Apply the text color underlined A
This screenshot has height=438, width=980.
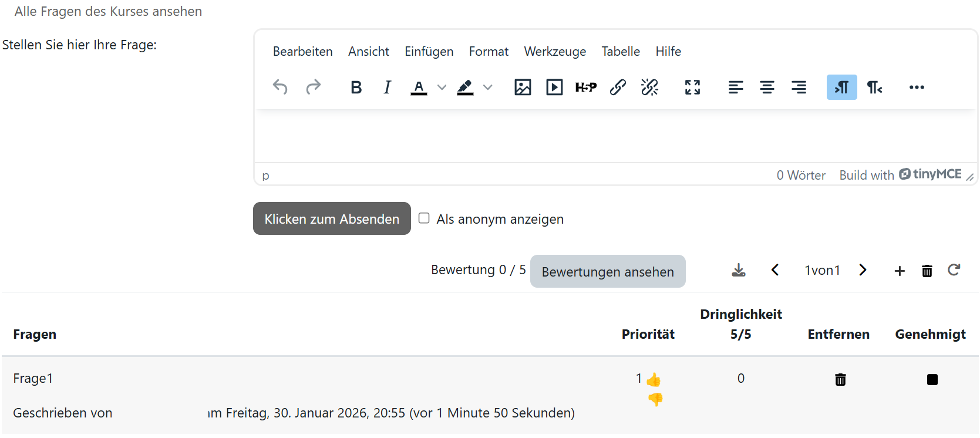coord(418,87)
